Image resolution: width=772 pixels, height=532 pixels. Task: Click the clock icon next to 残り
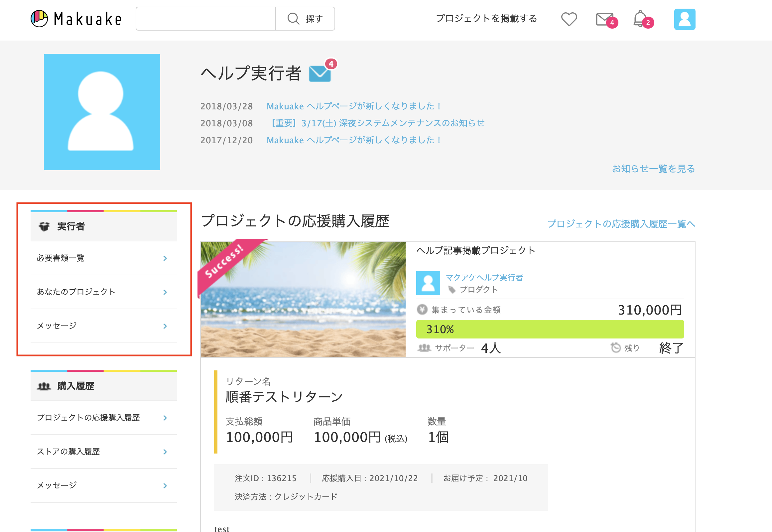(616, 348)
